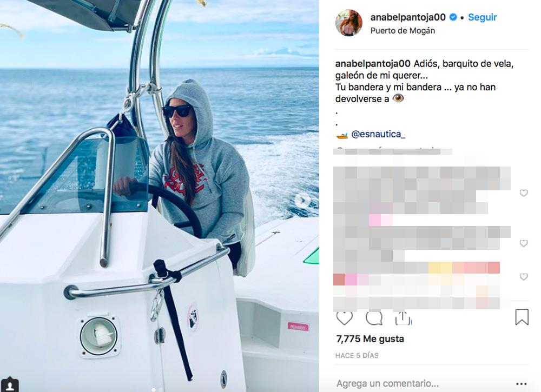Click the verified badge next to username
The image size is (541, 392).
click(x=453, y=17)
